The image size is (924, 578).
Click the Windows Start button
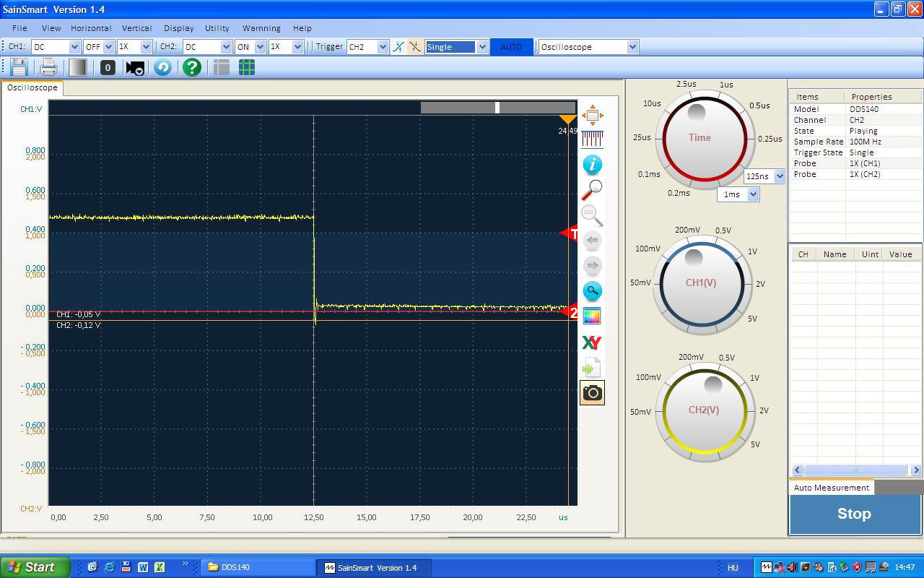[x=35, y=567]
